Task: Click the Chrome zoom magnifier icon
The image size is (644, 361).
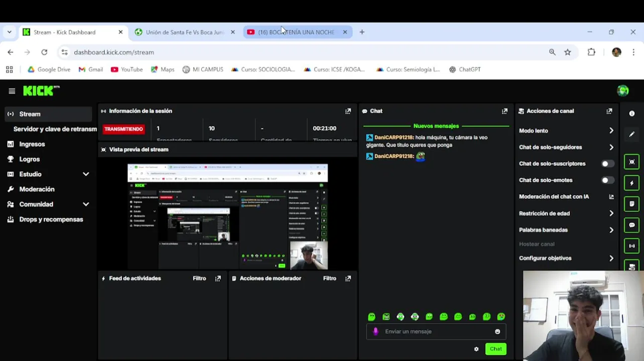Action: pos(552,52)
